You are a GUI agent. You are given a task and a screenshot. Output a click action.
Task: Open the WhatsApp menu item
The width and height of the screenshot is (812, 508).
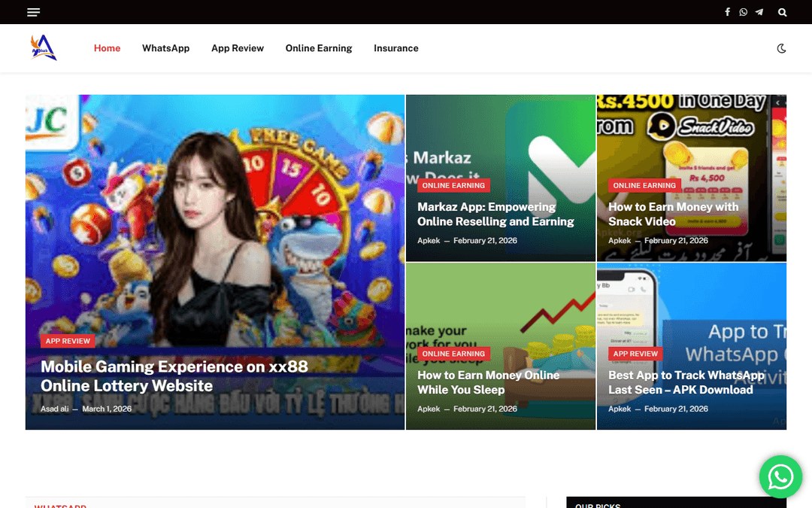tap(165, 48)
